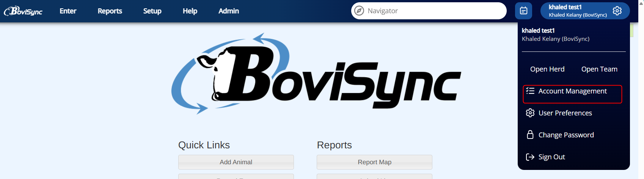Choose Open Herd in the user menu
The width and height of the screenshot is (644, 179).
pos(547,69)
